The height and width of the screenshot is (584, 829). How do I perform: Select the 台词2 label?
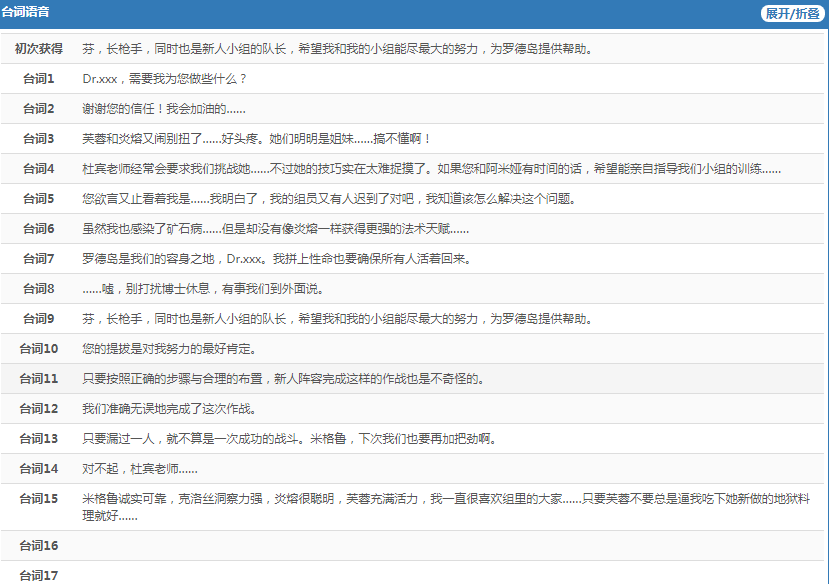[39, 109]
